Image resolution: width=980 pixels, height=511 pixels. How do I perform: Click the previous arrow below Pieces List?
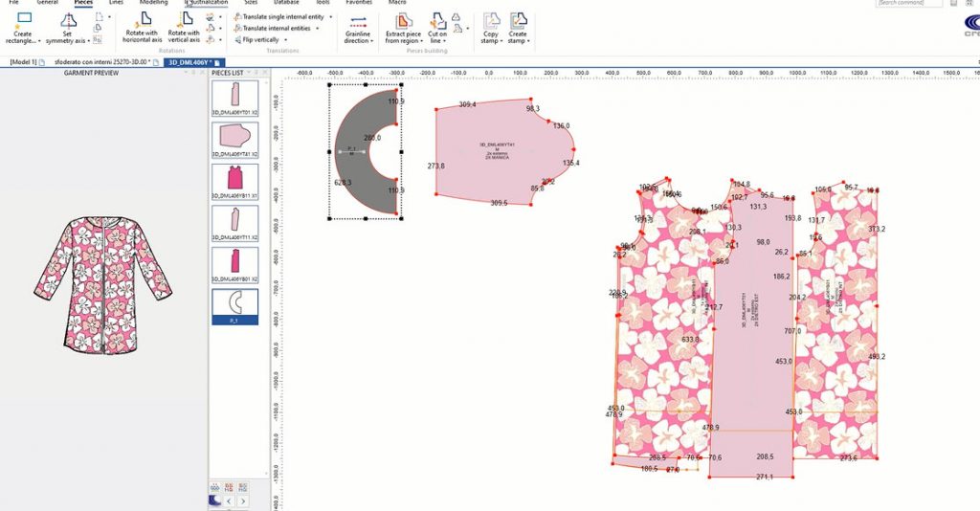click(229, 501)
